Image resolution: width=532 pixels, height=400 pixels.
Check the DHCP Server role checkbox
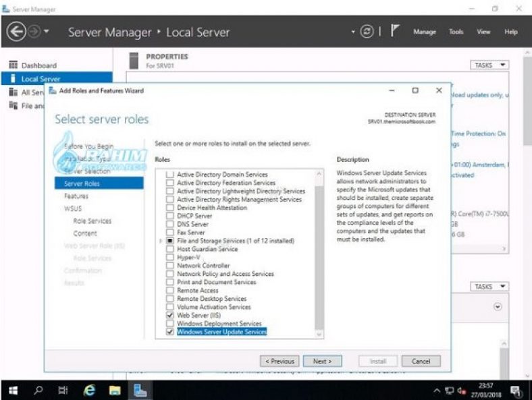169,216
